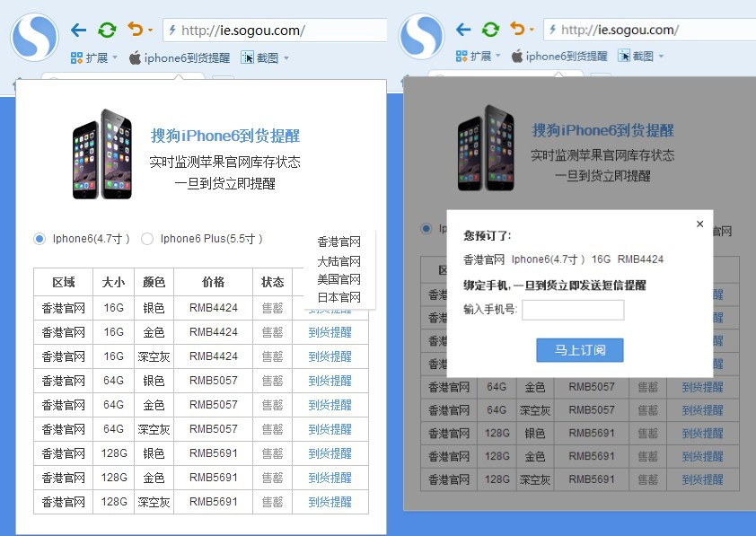Click the 输入手机号 phone number field
The width and height of the screenshot is (756, 536).
coord(573,310)
